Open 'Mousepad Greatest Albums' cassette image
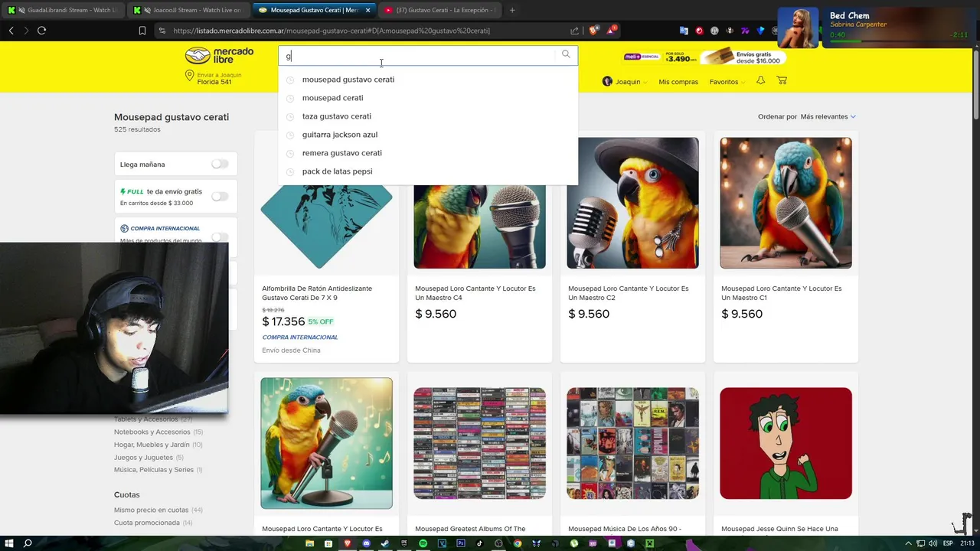 coord(479,443)
